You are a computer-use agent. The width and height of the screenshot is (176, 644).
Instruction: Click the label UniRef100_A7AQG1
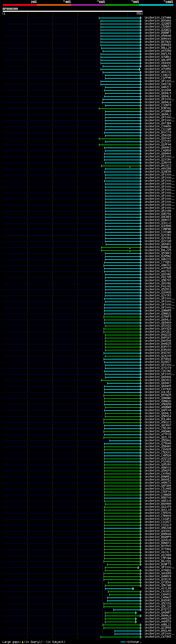tap(158, 570)
